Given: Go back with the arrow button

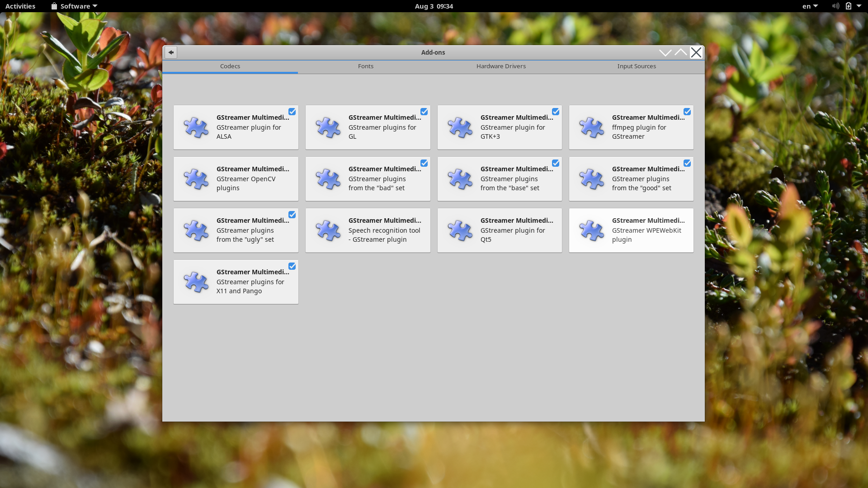Looking at the screenshot, I should [x=171, y=52].
